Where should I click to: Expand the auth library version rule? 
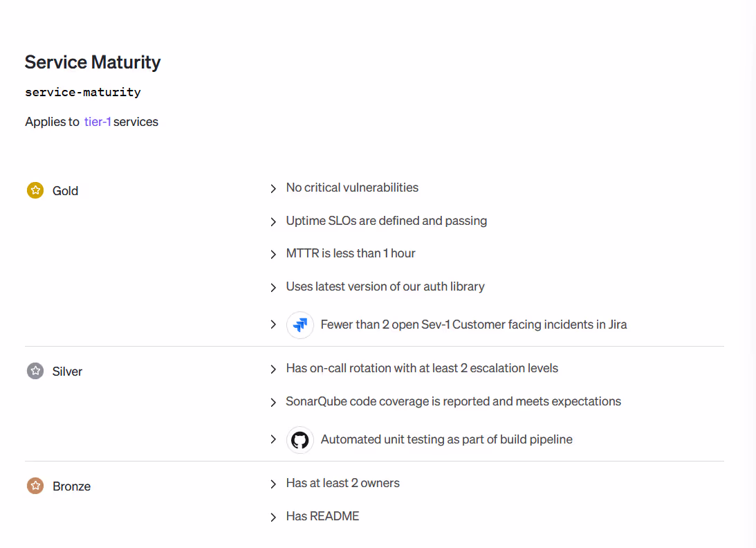pyautogui.click(x=274, y=287)
